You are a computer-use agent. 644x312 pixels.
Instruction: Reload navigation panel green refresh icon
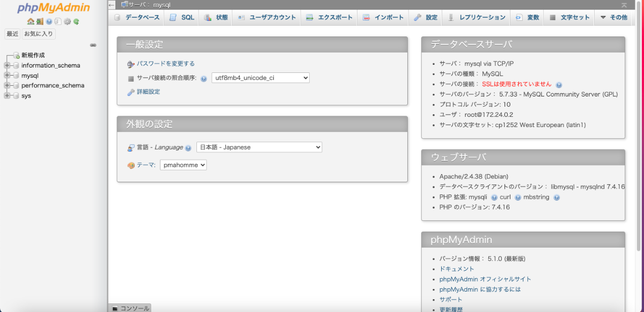point(76,22)
